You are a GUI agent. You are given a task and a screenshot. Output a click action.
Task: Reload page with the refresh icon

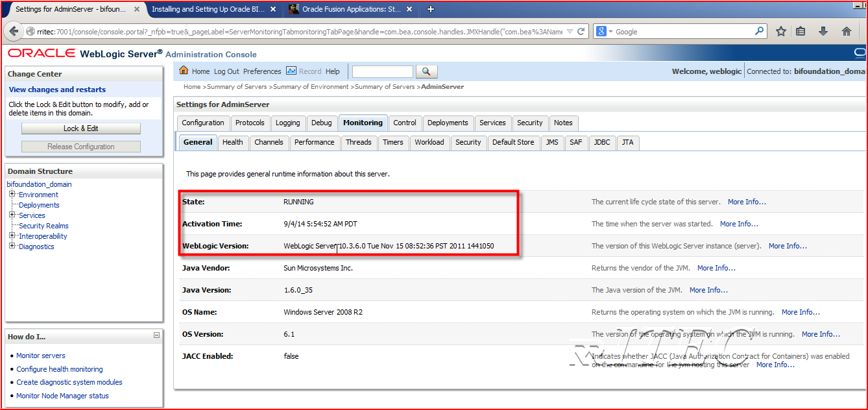(581, 31)
